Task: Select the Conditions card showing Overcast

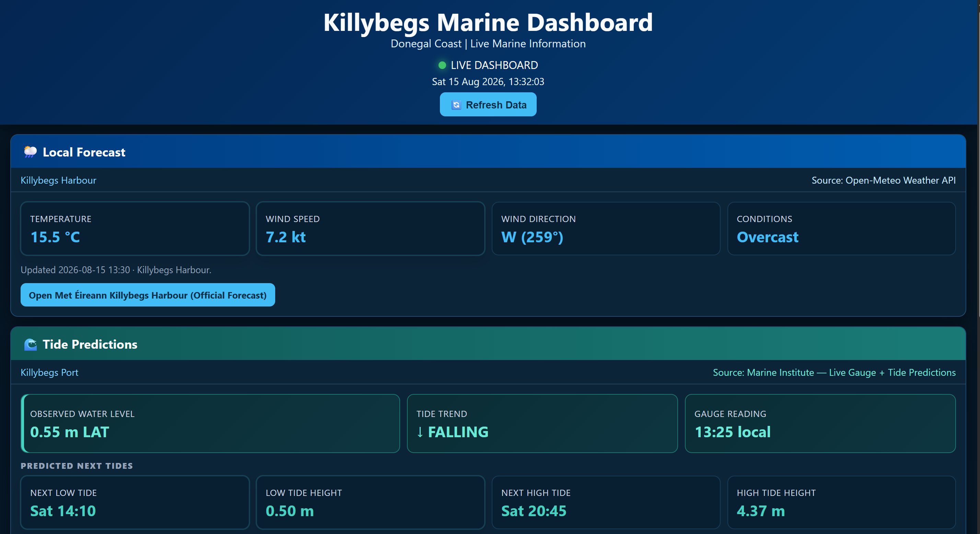Action: pyautogui.click(x=841, y=228)
